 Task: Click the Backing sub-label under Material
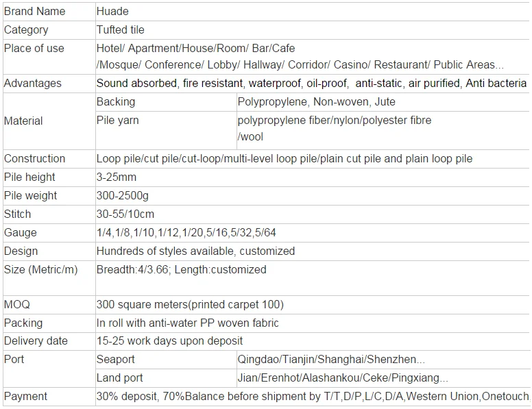116,102
